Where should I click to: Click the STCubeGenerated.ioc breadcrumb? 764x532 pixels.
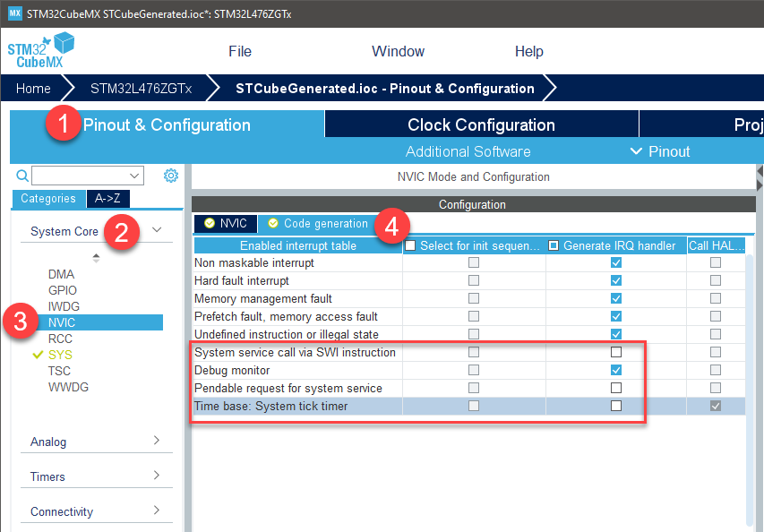coord(385,88)
